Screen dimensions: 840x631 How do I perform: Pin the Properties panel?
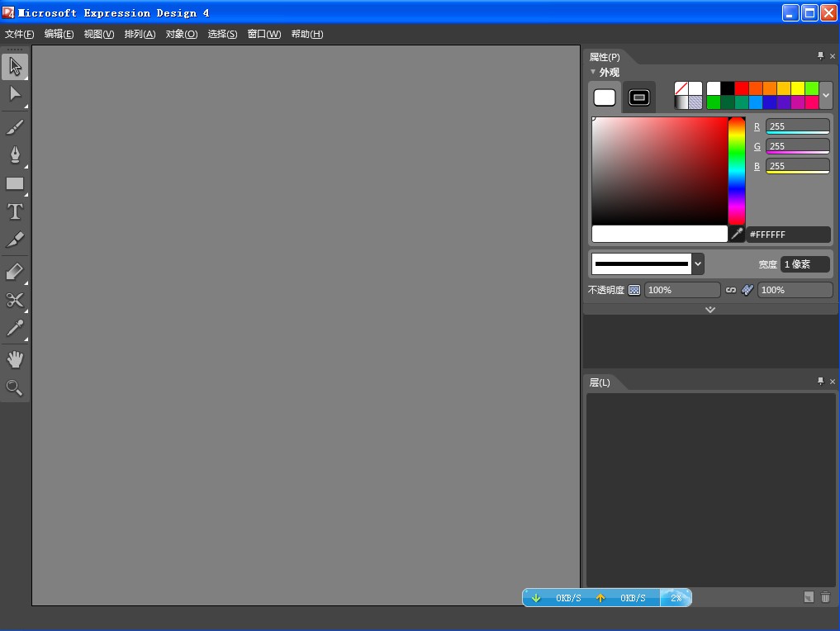(820, 56)
